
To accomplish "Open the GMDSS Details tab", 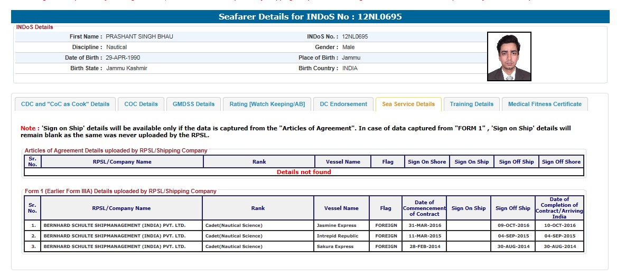I will pos(193,104).
